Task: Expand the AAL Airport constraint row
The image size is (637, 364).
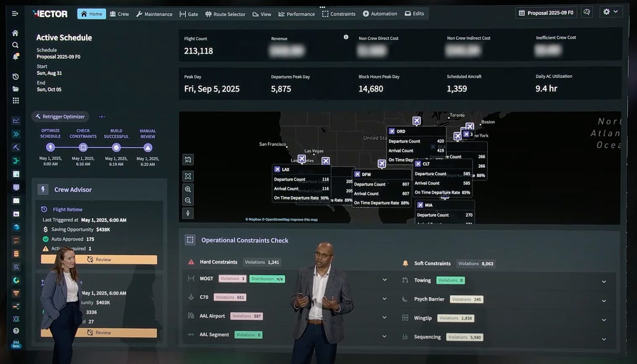Action: click(385, 317)
